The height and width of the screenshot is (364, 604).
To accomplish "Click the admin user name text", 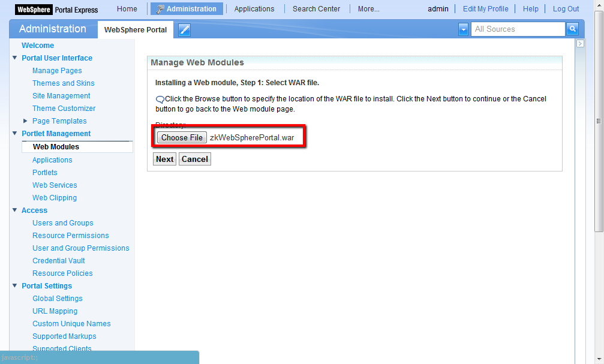I will pos(438,8).
